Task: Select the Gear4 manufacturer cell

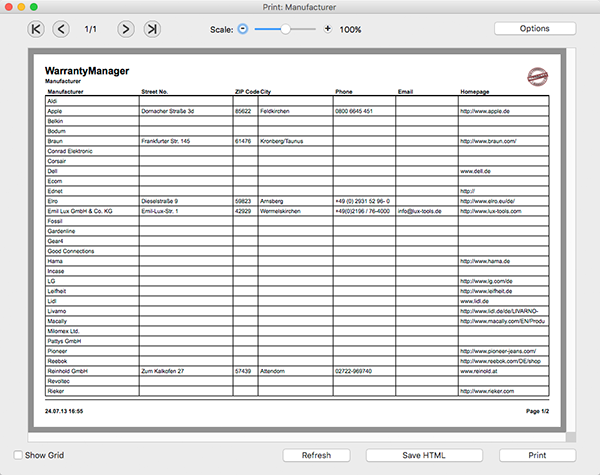Action: [92, 241]
